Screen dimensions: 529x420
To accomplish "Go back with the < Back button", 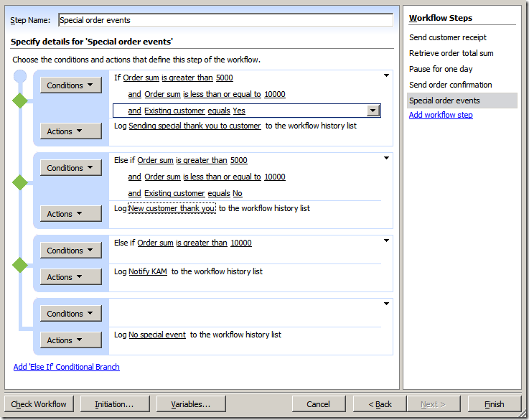I will tap(380, 404).
